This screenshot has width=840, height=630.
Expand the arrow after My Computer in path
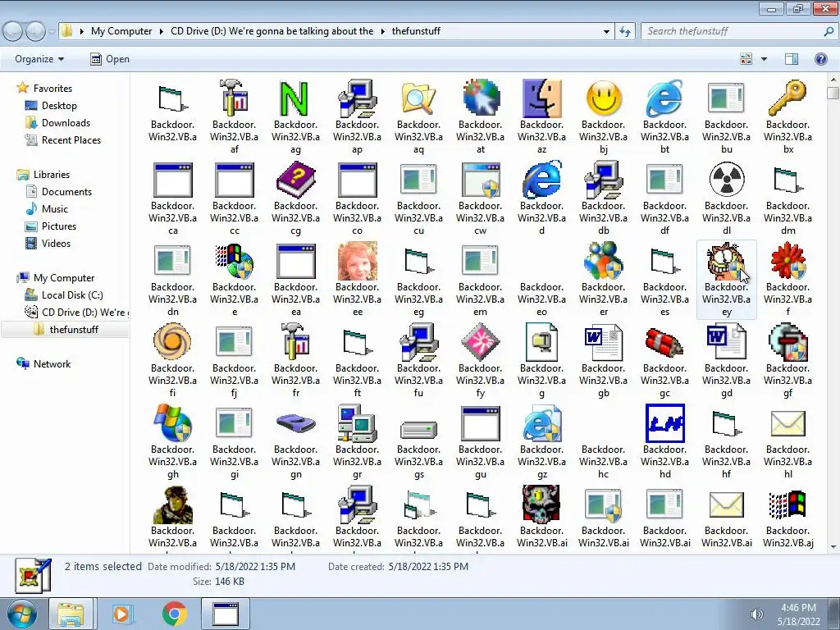coord(161,32)
